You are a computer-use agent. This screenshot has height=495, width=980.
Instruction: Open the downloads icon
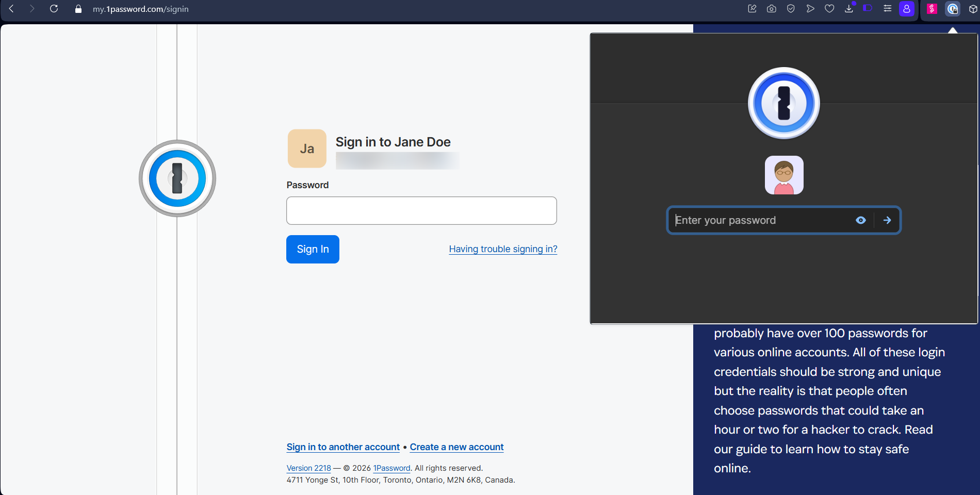click(849, 9)
